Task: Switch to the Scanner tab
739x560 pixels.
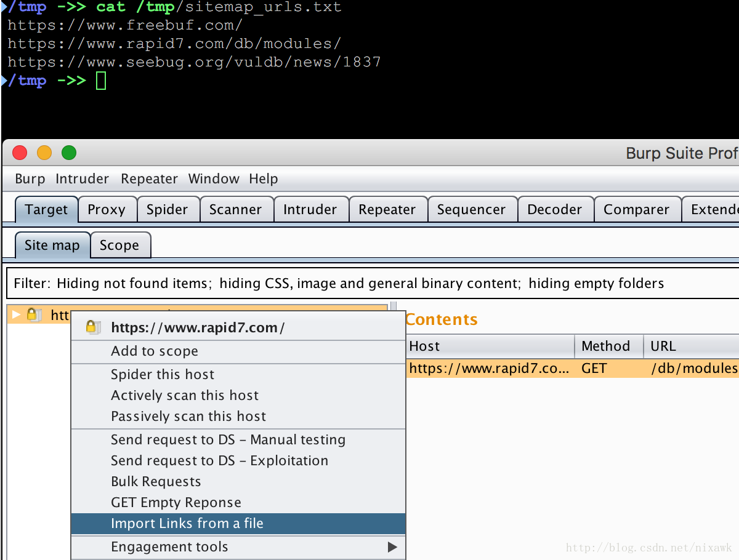Action: [x=236, y=209]
